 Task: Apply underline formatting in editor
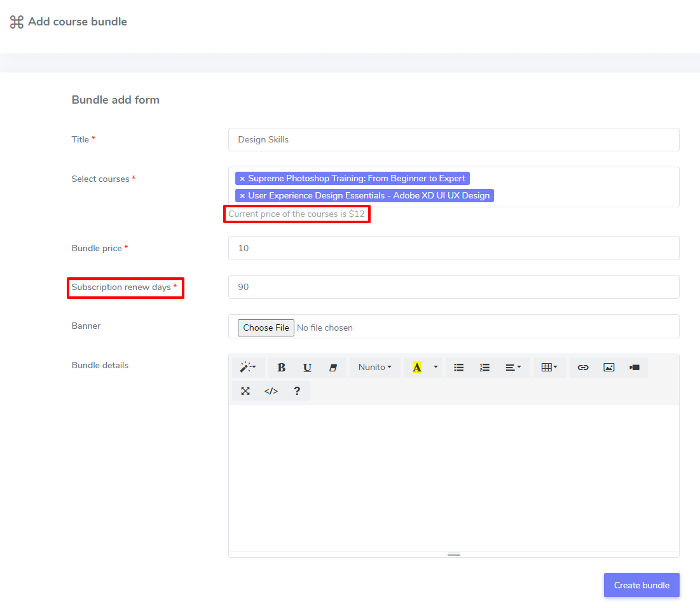(x=307, y=368)
